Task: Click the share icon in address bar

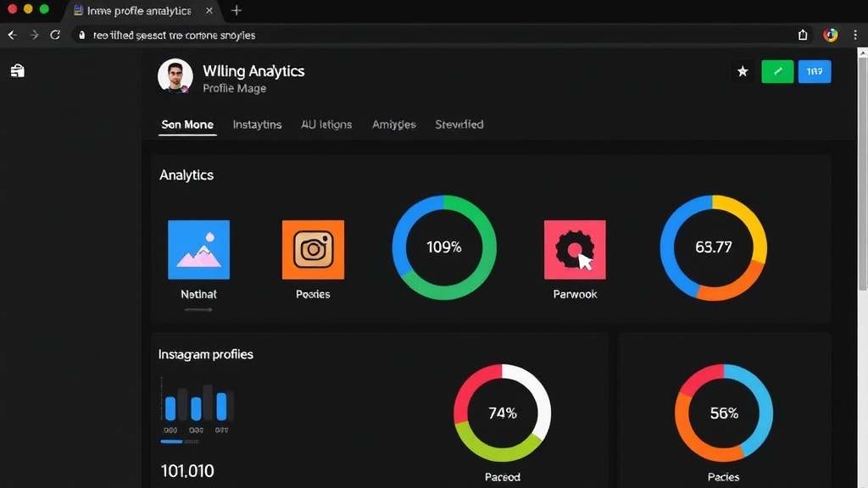Action: (x=803, y=35)
